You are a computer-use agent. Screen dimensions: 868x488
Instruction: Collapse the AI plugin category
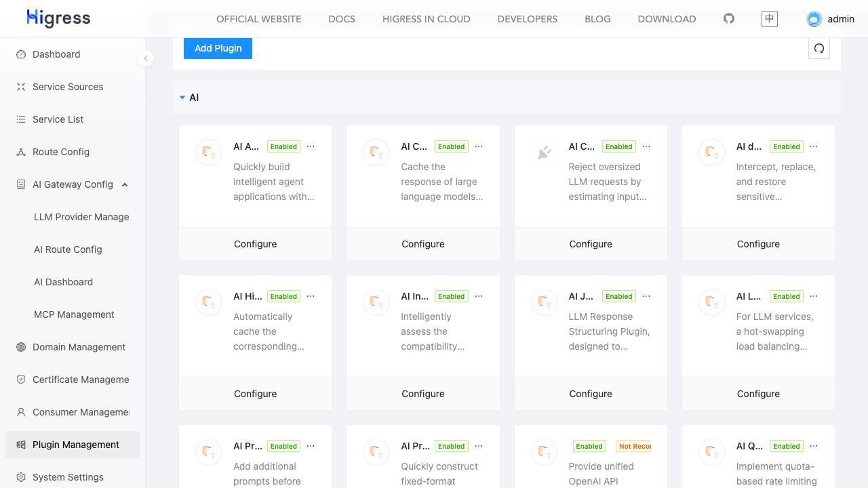click(182, 98)
